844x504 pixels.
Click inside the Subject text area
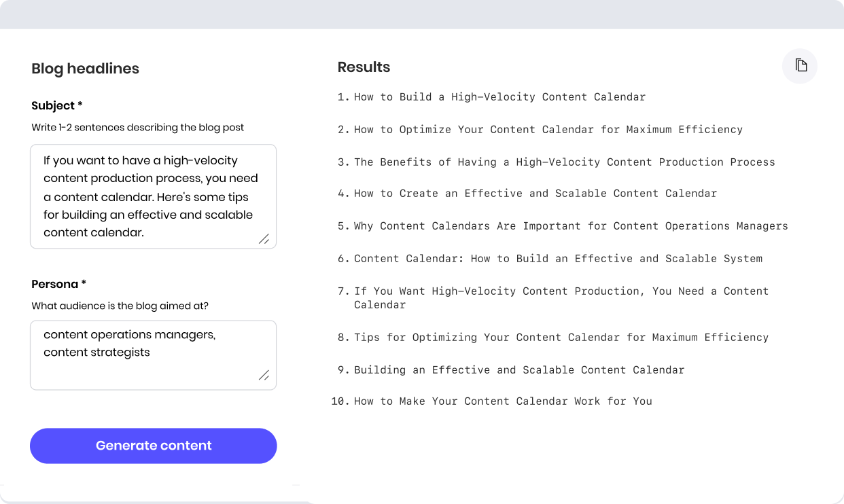point(153,196)
